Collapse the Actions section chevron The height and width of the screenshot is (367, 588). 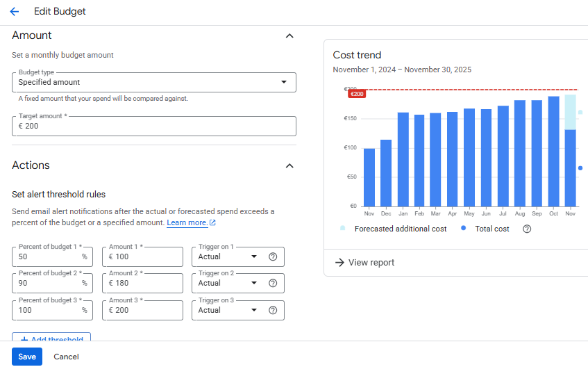(x=289, y=166)
